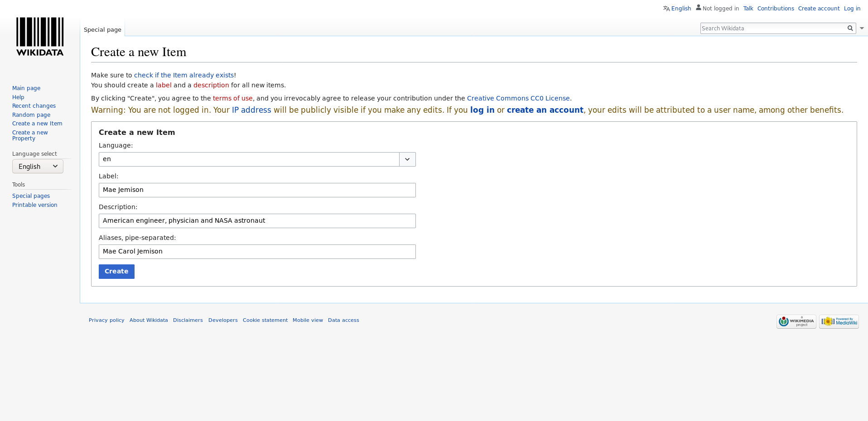Open the Special page tab

tap(102, 29)
